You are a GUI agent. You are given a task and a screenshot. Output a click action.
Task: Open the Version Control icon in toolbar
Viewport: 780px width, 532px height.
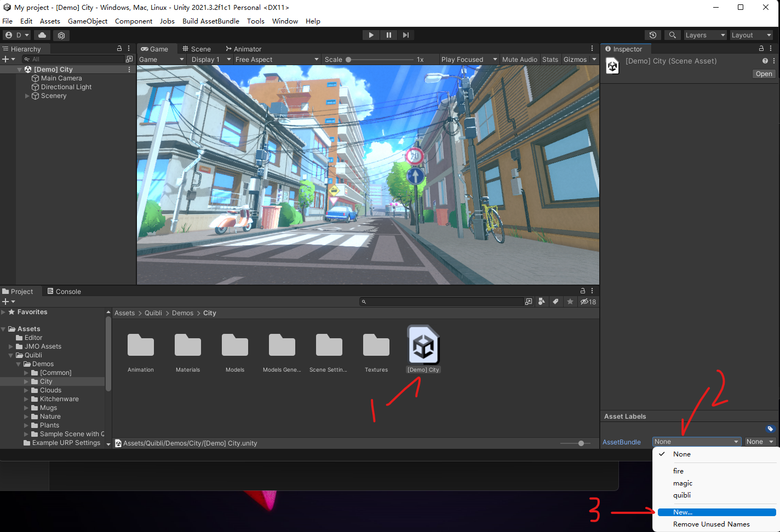point(61,35)
